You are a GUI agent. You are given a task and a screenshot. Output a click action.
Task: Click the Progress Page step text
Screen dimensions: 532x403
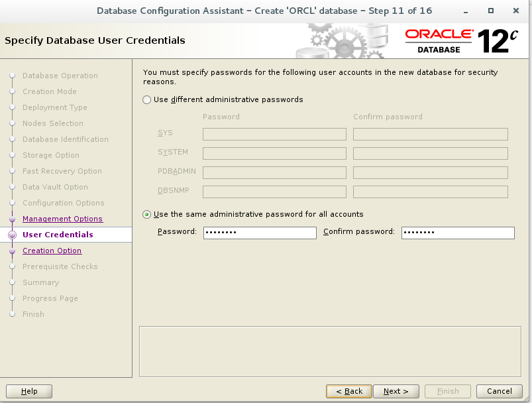tap(50, 298)
